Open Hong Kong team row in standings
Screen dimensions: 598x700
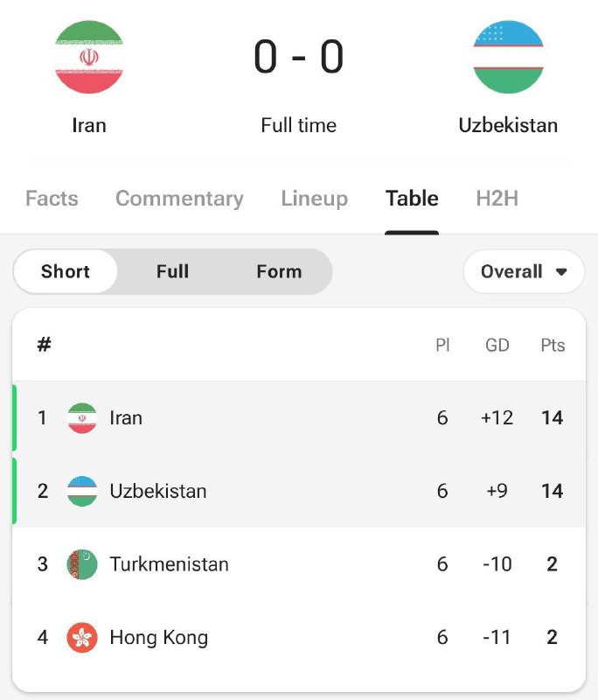pos(299,638)
